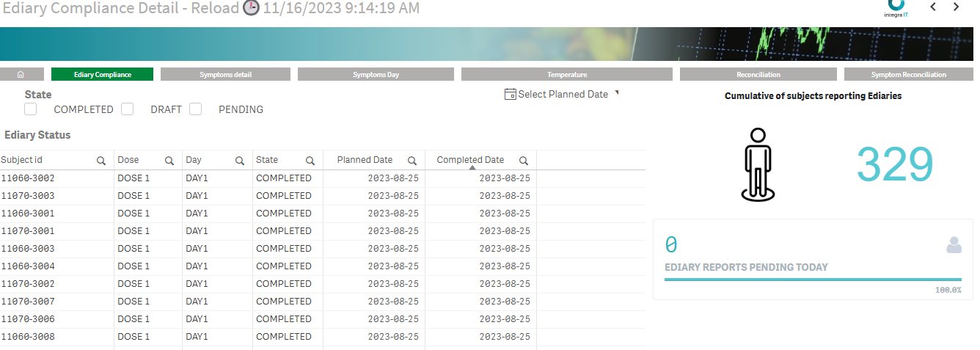Sort by State column header
Image resolution: width=980 pixels, height=350 pixels.
point(267,160)
